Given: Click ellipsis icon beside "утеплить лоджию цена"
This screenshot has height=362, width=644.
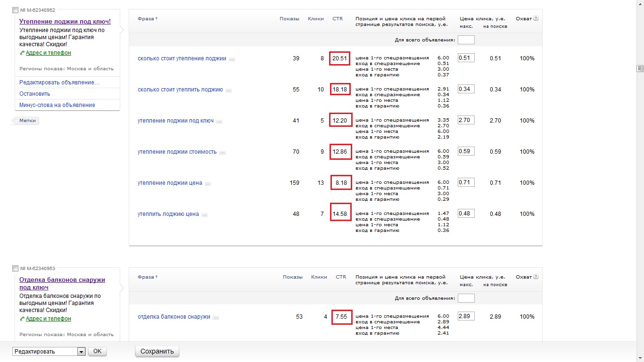Looking at the screenshot, I should click(204, 215).
